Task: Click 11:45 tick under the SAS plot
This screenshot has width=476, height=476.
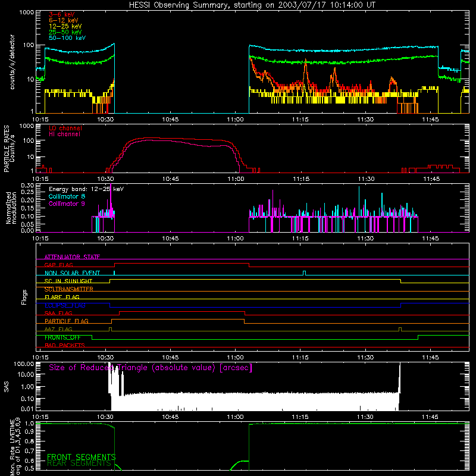Action: tap(430, 417)
